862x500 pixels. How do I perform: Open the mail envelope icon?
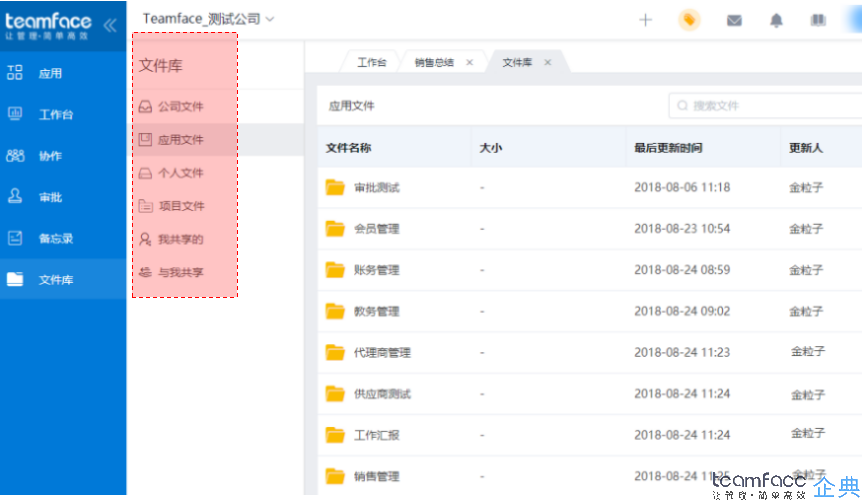(x=734, y=20)
